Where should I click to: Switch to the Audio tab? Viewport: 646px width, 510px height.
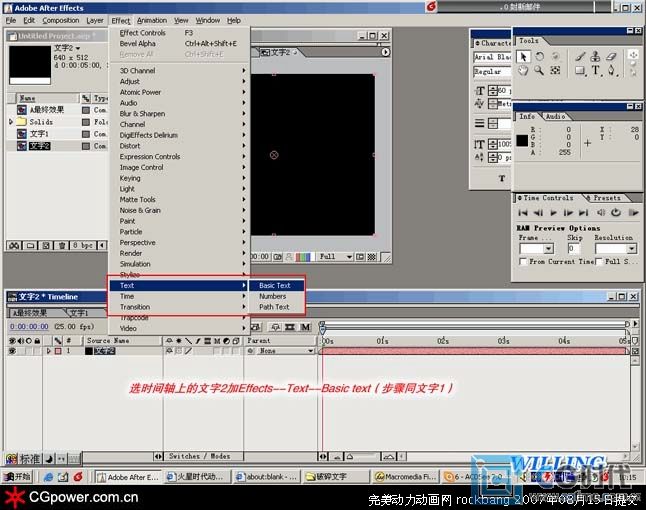pos(555,117)
